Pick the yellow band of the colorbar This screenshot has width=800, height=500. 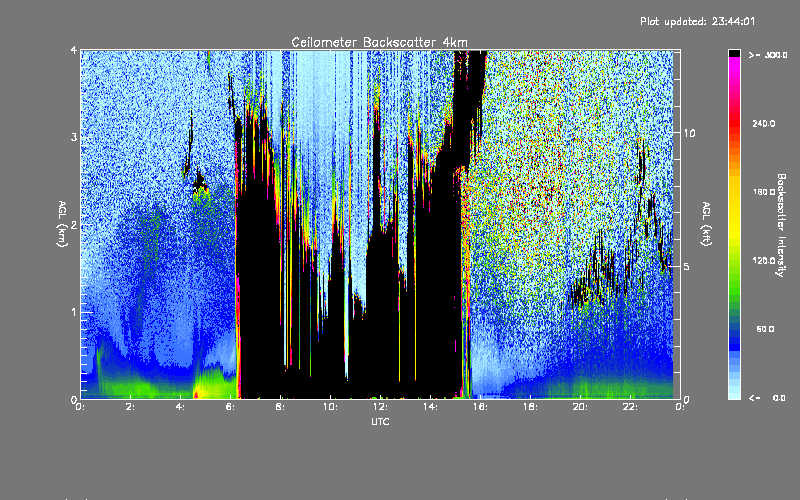click(x=735, y=209)
